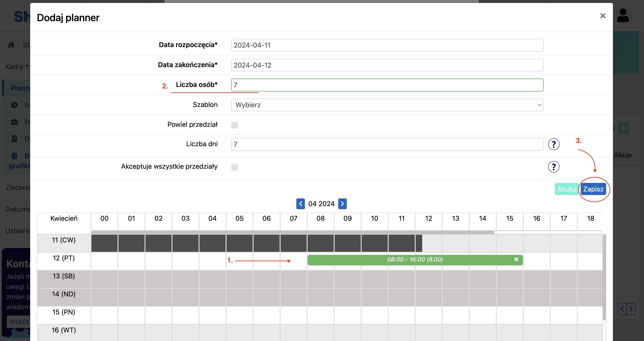This screenshot has width=644, height=341.
Task: Click the clipboard icon in sidebar
Action: click(x=14, y=156)
